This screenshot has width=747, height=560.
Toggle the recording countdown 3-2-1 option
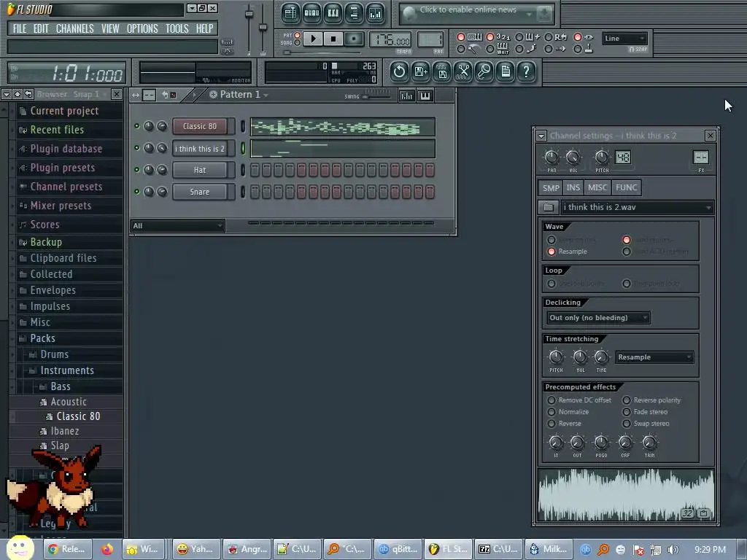[489, 37]
